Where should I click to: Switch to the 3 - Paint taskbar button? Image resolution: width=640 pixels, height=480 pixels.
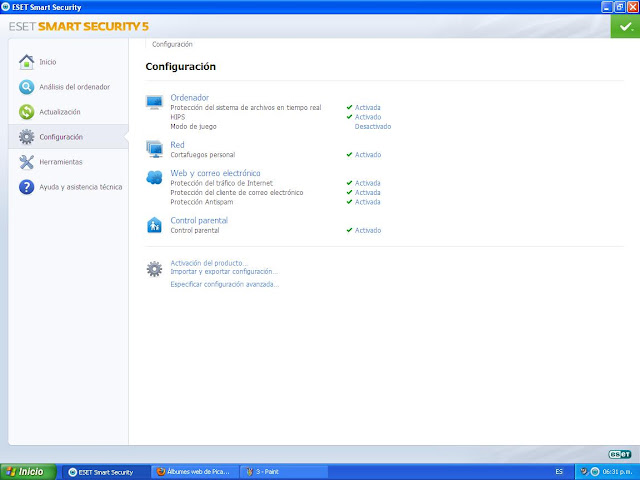pos(284,472)
